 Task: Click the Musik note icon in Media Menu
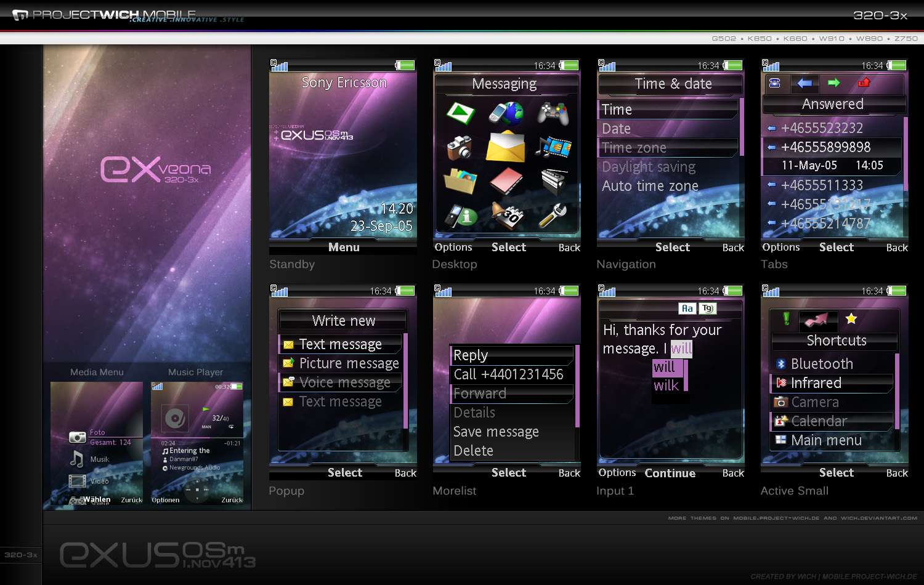77,459
